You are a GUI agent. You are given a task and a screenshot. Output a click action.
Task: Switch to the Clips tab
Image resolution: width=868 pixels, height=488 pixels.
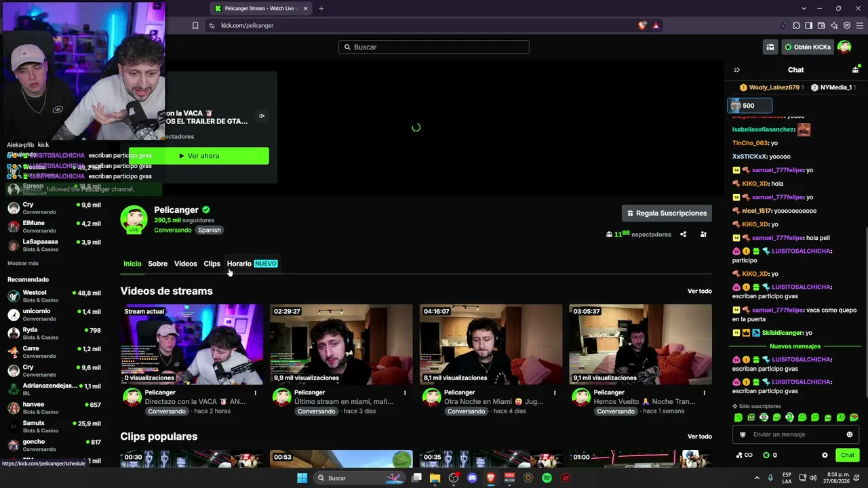pos(212,264)
